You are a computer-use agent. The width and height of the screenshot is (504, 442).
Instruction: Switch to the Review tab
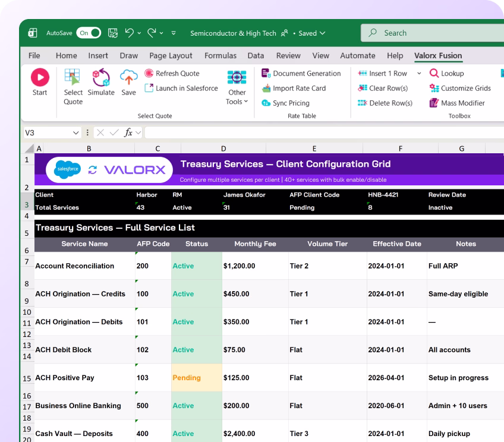(x=288, y=56)
